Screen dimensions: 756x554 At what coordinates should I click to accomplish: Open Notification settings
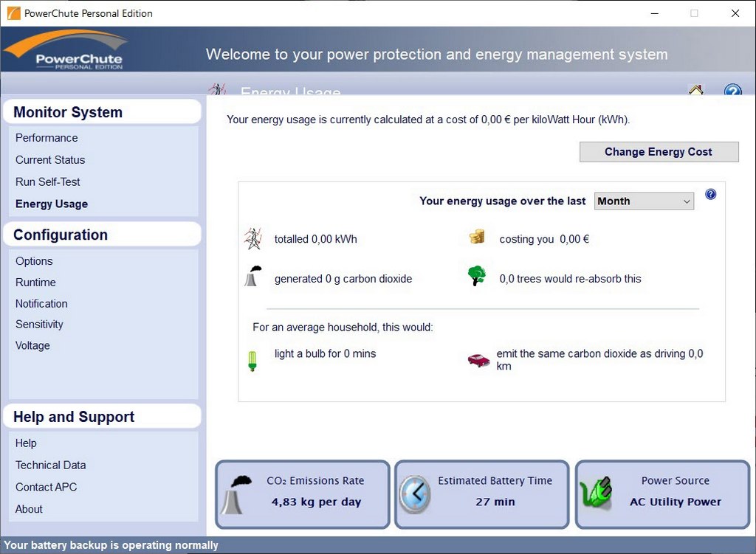point(41,303)
